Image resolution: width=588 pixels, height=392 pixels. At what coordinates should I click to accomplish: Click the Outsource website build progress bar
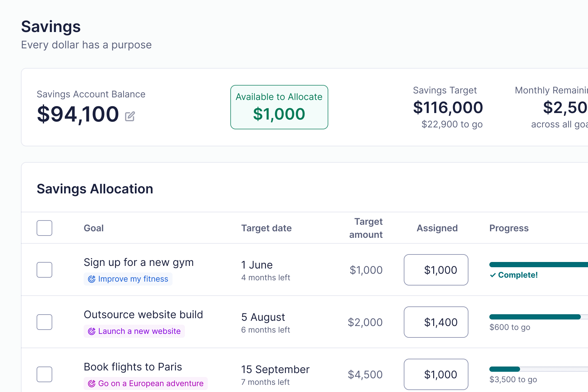536,317
